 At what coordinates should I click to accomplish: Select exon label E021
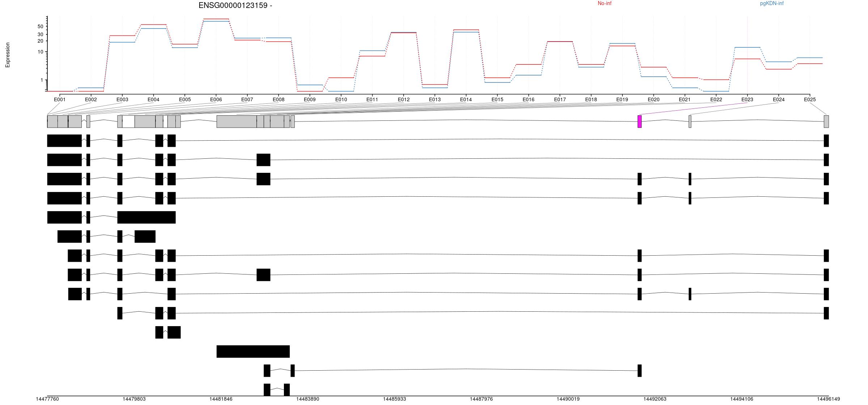tap(685, 99)
